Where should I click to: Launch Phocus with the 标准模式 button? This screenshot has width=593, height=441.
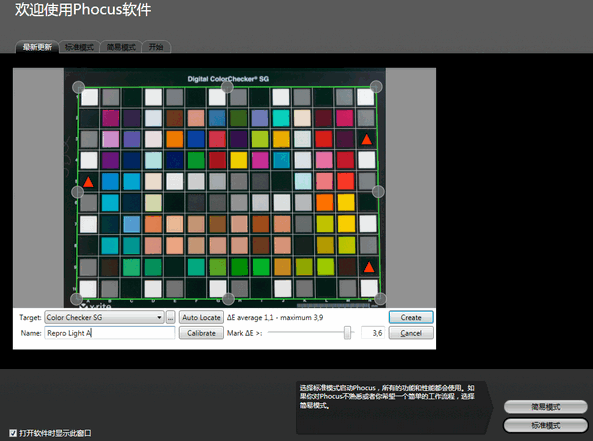(545, 425)
